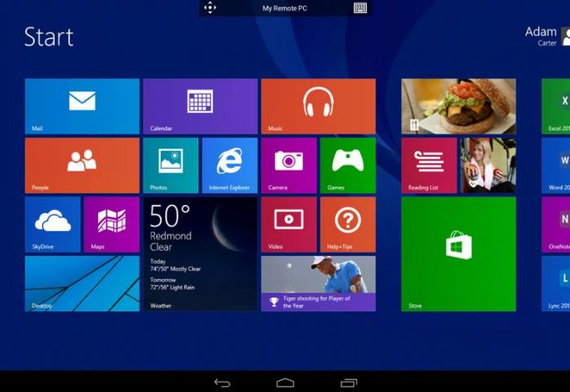
Task: Launch the Video app tile
Action: pyautogui.click(x=288, y=225)
